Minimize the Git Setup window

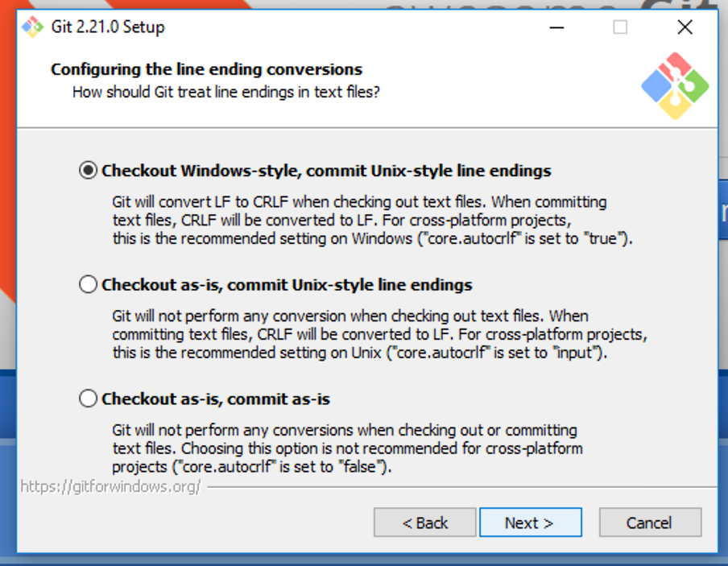[556, 27]
